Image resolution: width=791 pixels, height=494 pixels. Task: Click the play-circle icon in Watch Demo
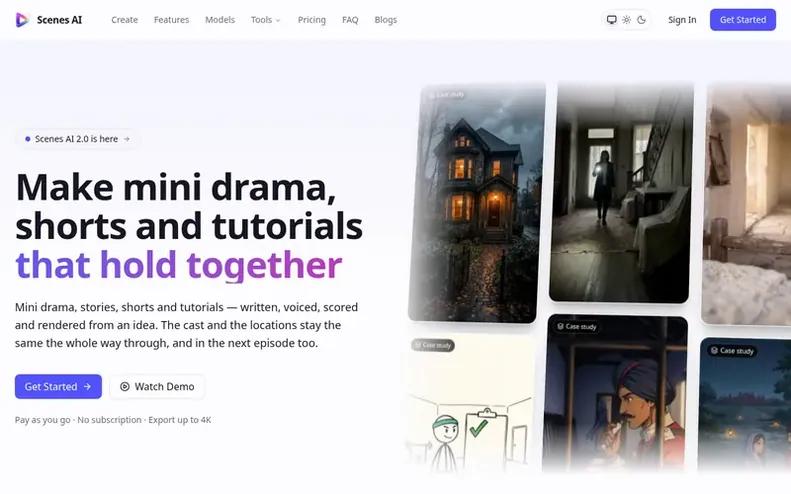125,387
